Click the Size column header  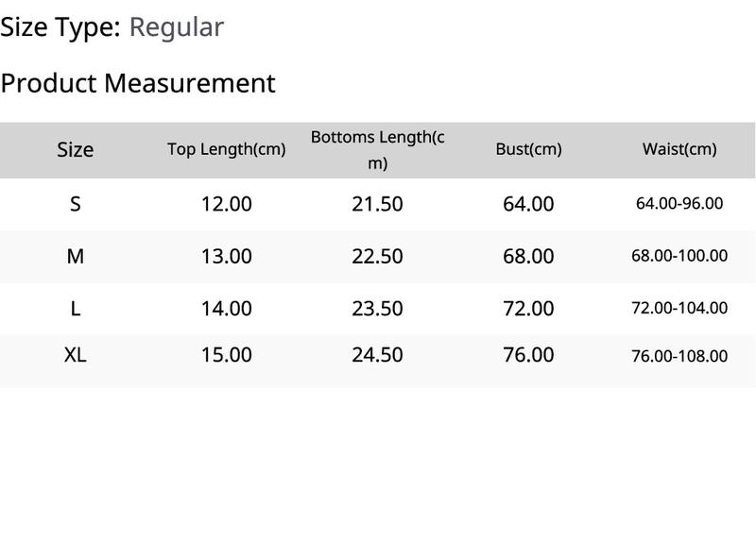click(76, 150)
